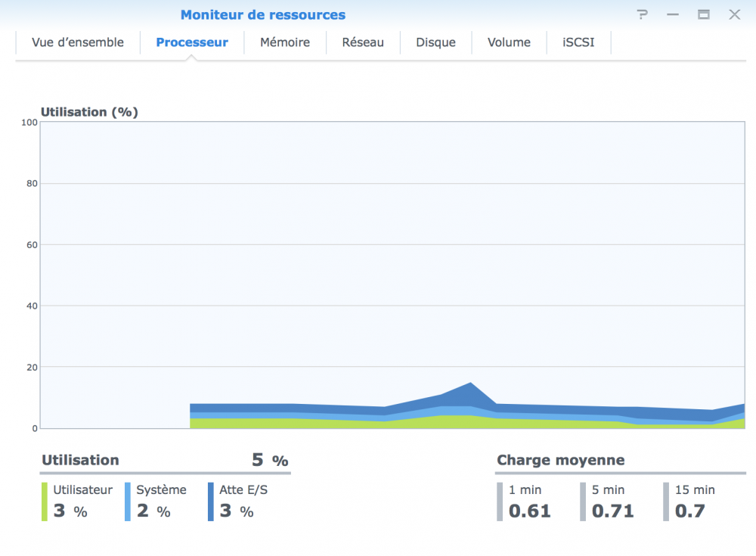Screen dimensions: 756x556
Task: Click the 5 min load label
Action: (x=608, y=490)
